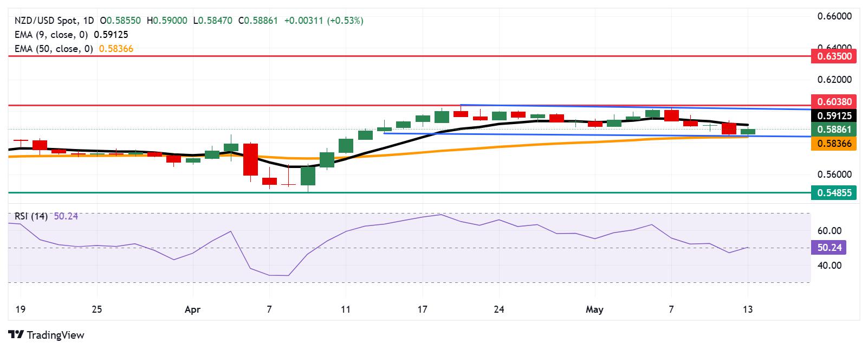This screenshot has width=868, height=349.
Task: Click the red 0.60380 resistance label
Action: pos(834,101)
